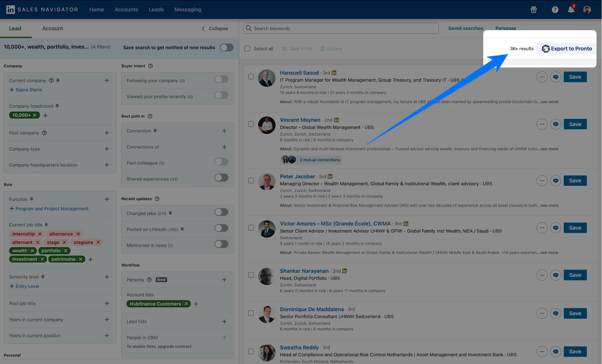
Task: Click Export to Pronto button
Action: [x=567, y=49]
